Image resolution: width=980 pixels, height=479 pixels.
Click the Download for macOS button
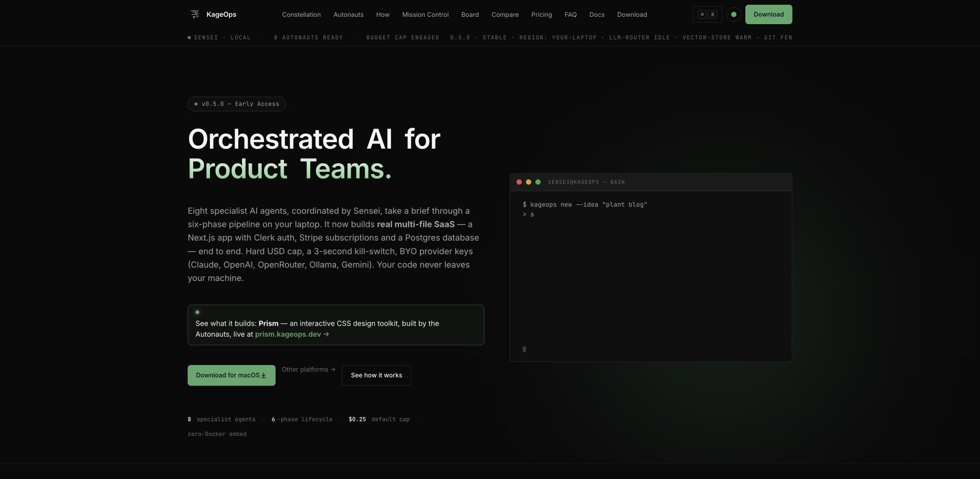point(231,375)
